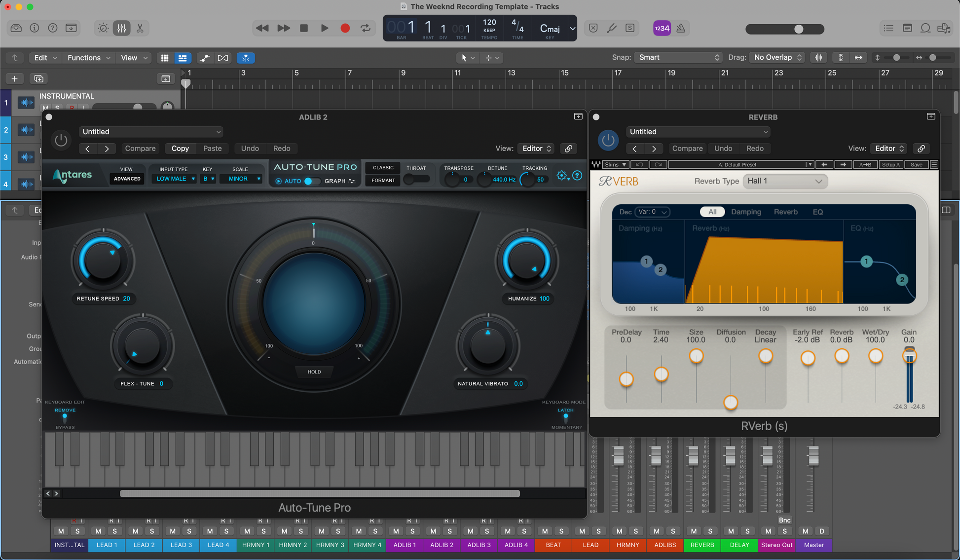Viewport: 960px width, 560px height.
Task: Open the Snap Smart dropdown
Action: 678,57
